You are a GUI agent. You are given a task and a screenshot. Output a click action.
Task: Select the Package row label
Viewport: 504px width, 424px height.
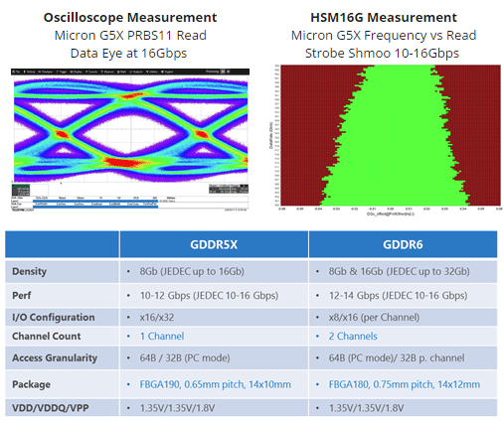(31, 384)
